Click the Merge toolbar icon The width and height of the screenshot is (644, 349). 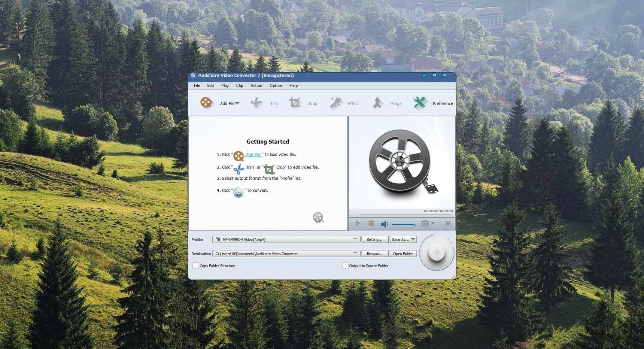pyautogui.click(x=377, y=103)
